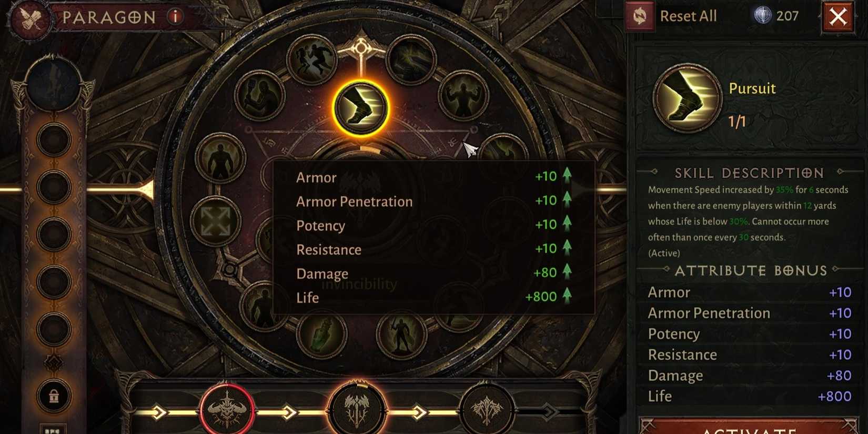Click the large Pursuit icon in detail panel
The height and width of the screenshot is (434, 868).
[x=687, y=98]
